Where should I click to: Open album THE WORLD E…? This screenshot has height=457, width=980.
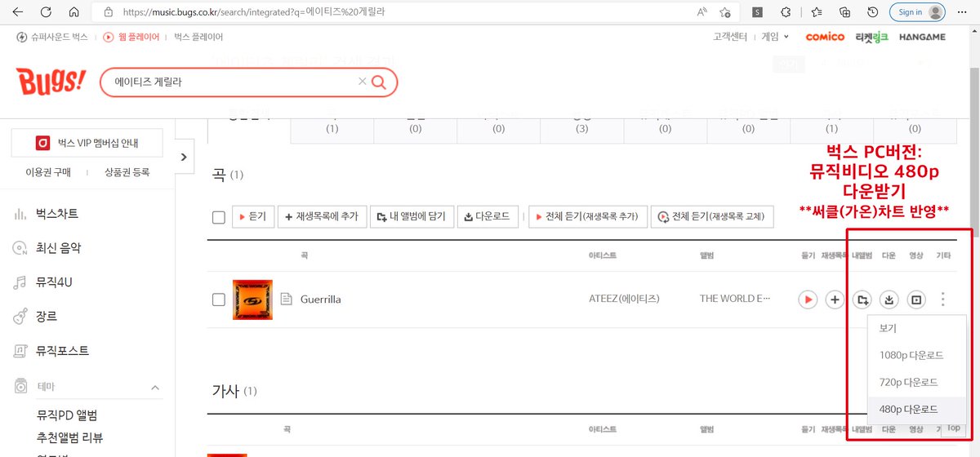pos(735,299)
